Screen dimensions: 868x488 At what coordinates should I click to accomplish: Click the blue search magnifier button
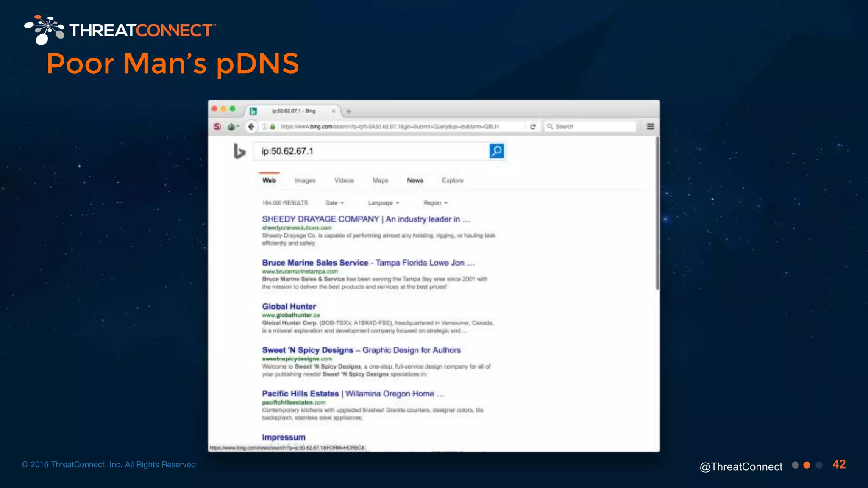tap(497, 151)
